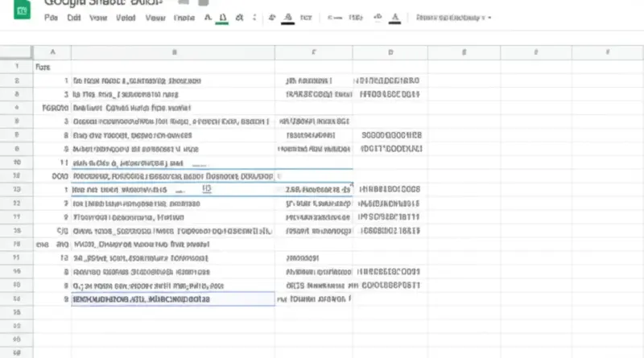
Task: Open the vertical three-dots toolbar option
Action: click(254, 18)
